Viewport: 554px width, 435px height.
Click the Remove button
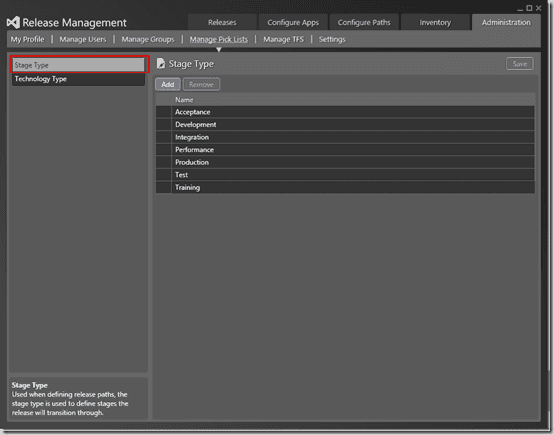201,84
